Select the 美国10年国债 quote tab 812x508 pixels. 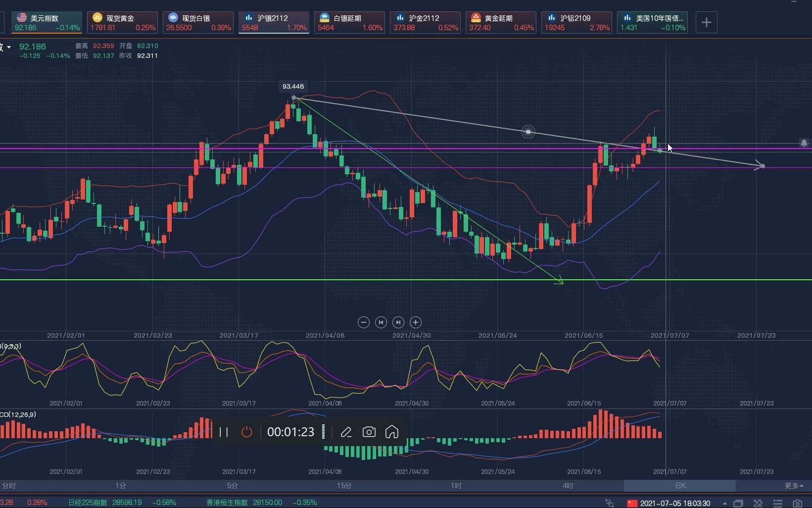(653, 22)
